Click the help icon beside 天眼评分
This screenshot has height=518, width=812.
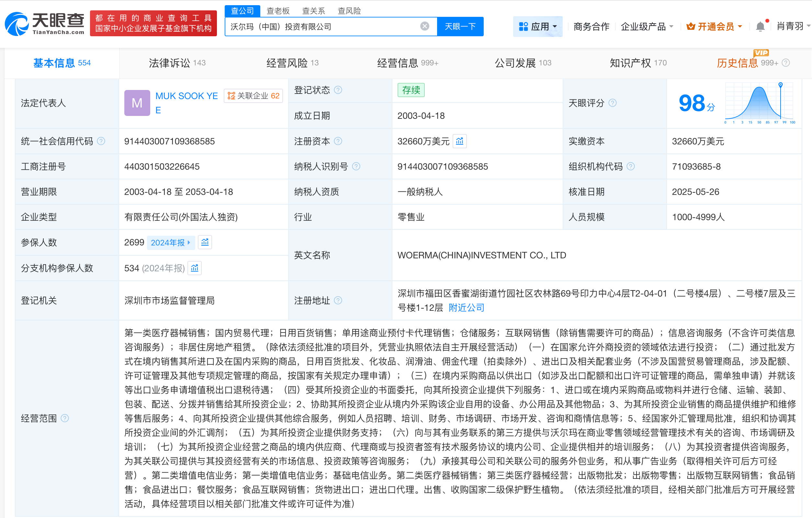tap(613, 103)
